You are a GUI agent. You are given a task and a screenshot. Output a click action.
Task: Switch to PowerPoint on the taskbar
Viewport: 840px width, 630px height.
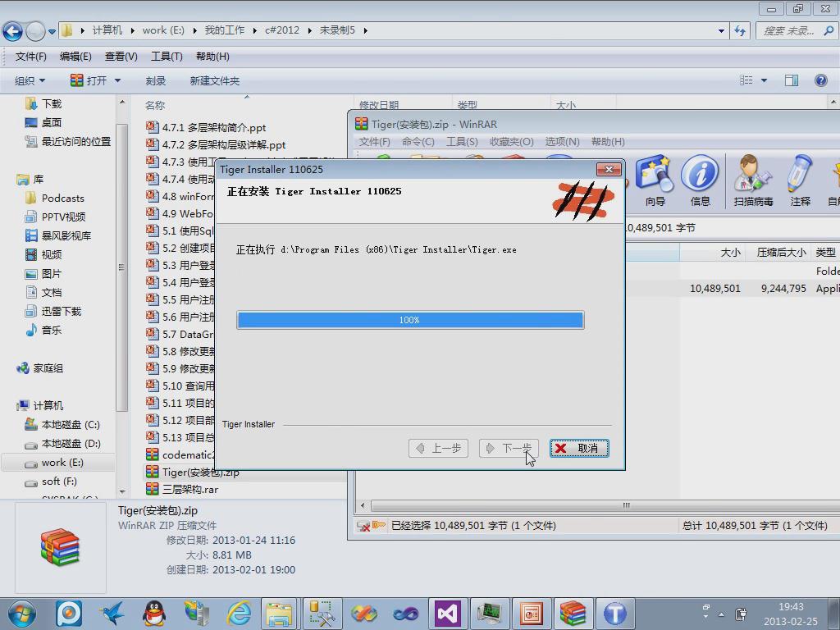click(531, 614)
